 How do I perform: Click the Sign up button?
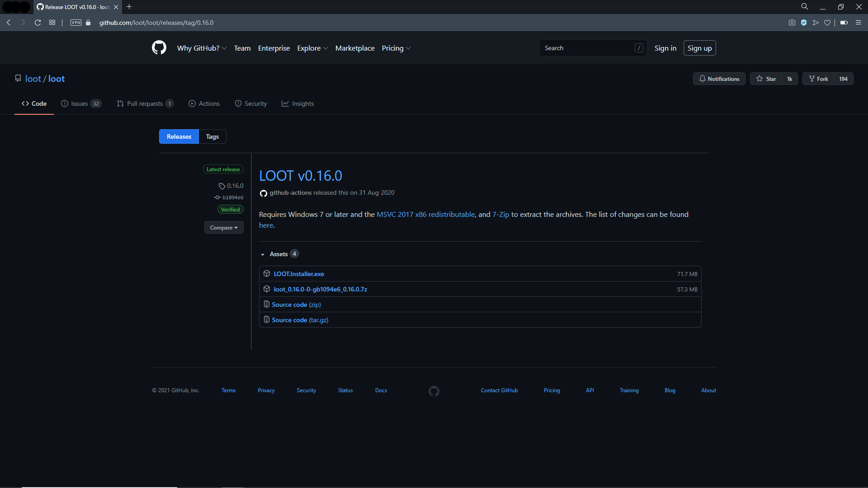click(x=699, y=48)
